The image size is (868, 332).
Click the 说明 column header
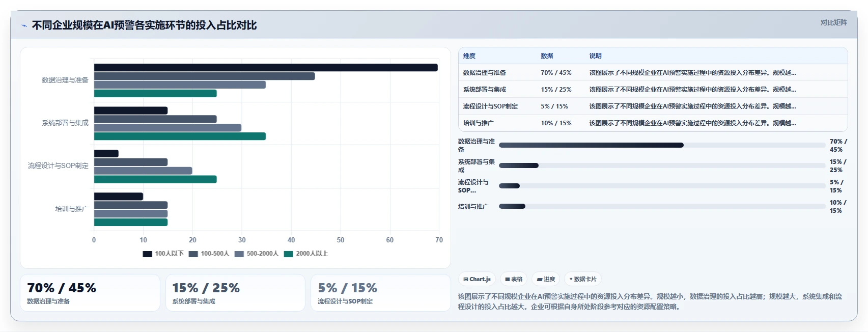pyautogui.click(x=595, y=56)
